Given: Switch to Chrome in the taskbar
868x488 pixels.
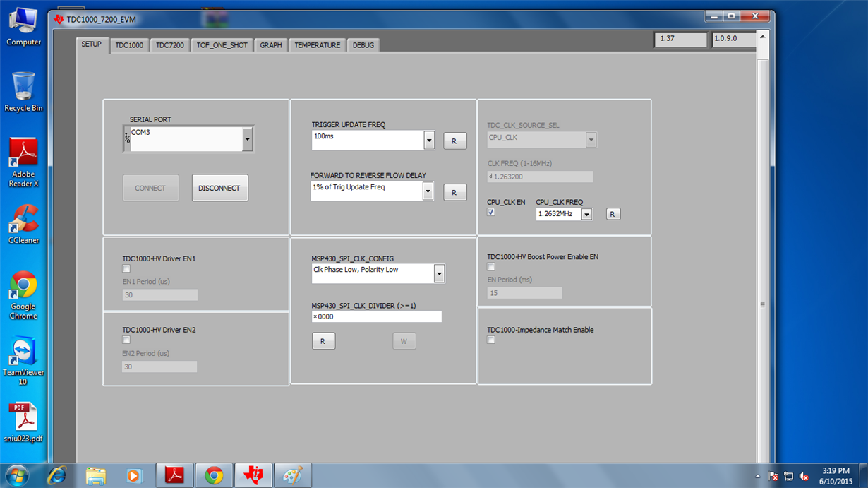Looking at the screenshot, I should [214, 476].
